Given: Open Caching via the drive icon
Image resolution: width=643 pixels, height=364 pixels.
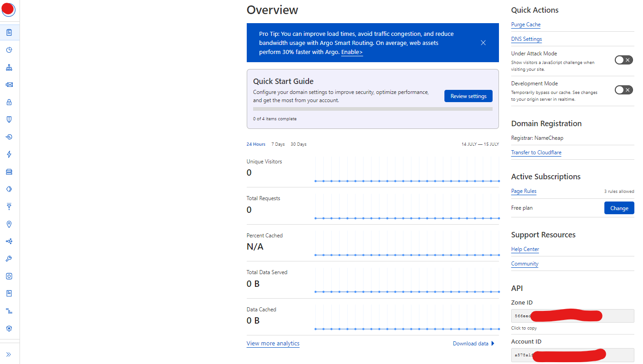Looking at the screenshot, I should [x=9, y=172].
